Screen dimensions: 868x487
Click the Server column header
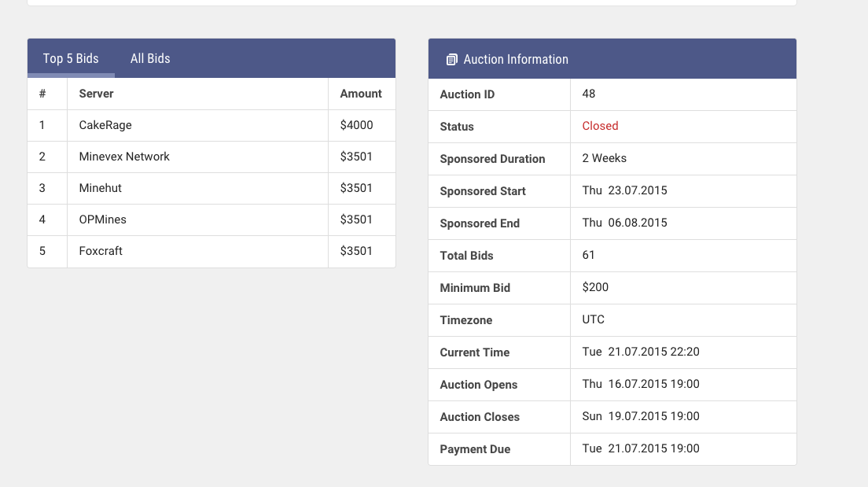click(96, 94)
